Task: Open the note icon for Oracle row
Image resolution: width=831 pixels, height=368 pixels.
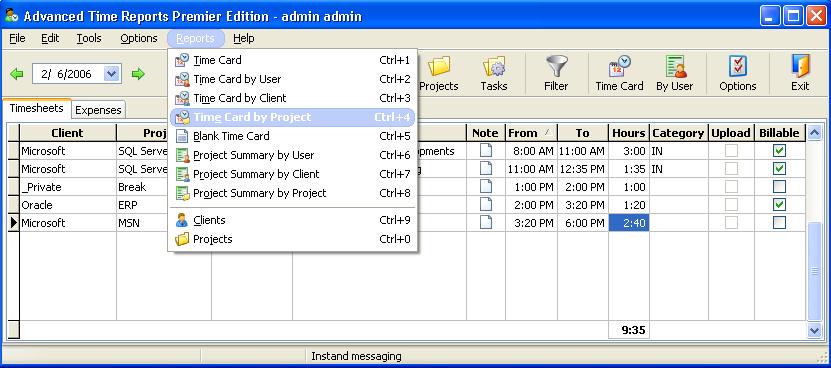Action: click(x=485, y=205)
